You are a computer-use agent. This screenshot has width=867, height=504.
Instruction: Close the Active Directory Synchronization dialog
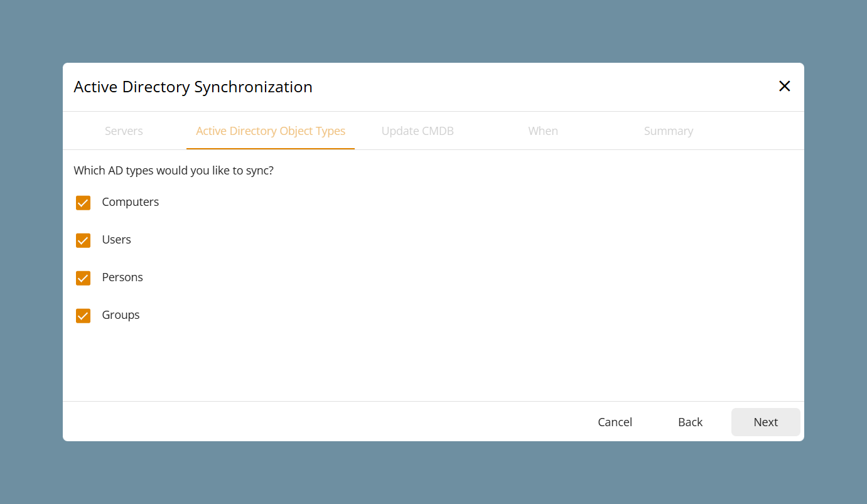click(784, 87)
